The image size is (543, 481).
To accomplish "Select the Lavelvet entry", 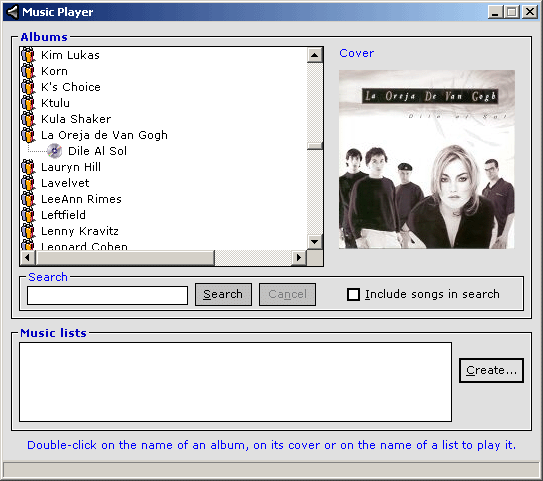I will tap(65, 183).
